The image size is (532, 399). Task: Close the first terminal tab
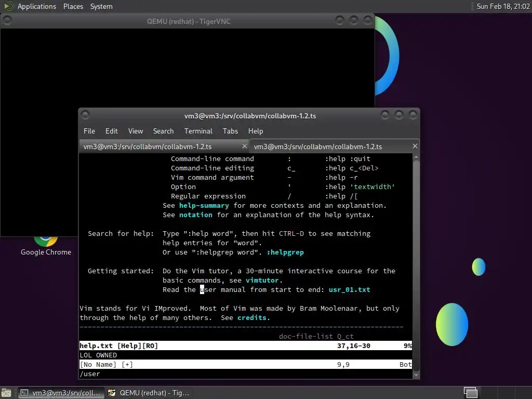coord(244,146)
